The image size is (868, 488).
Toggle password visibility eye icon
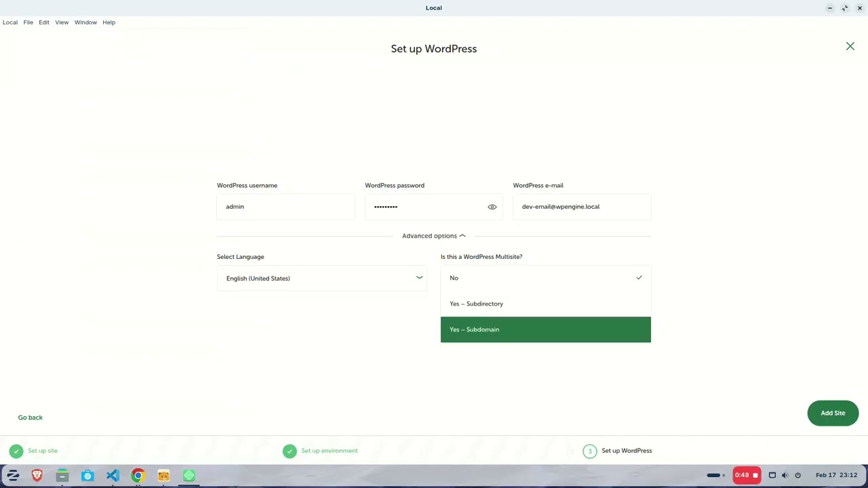point(492,207)
